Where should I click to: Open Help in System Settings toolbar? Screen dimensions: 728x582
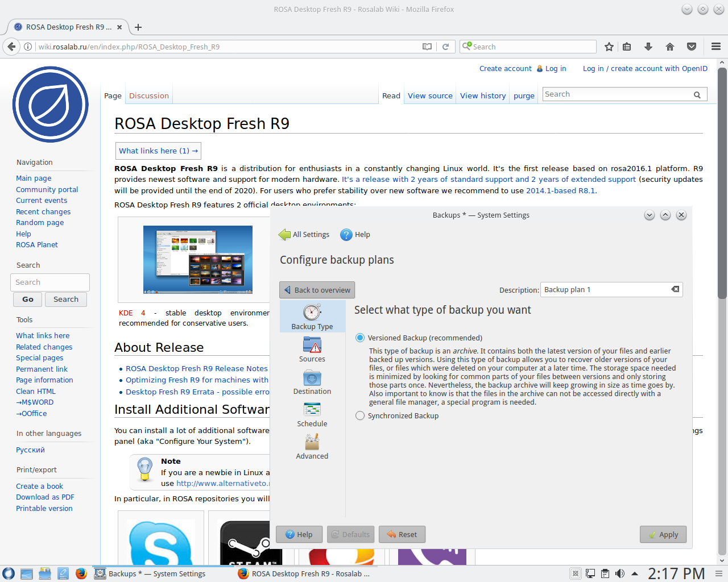[x=355, y=234]
